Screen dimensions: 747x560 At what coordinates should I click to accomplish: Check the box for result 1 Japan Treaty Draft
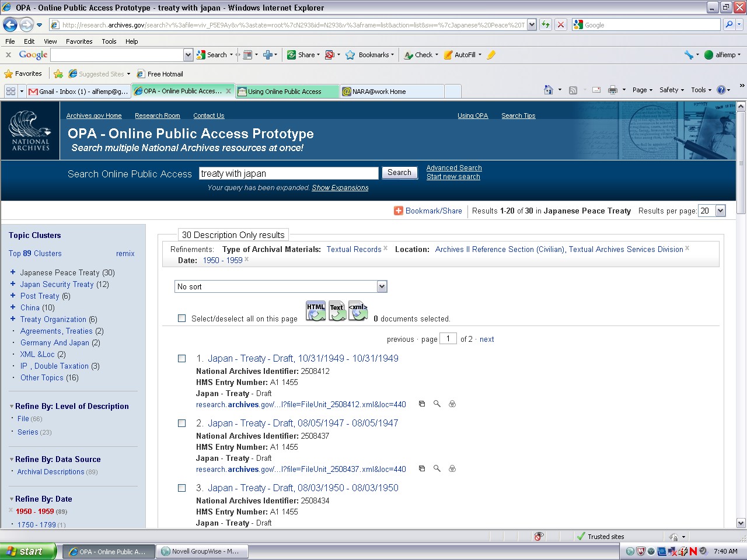tap(182, 359)
